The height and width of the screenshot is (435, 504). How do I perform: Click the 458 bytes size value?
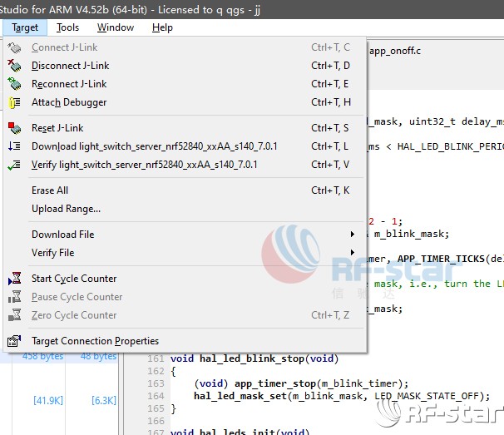pos(42,357)
